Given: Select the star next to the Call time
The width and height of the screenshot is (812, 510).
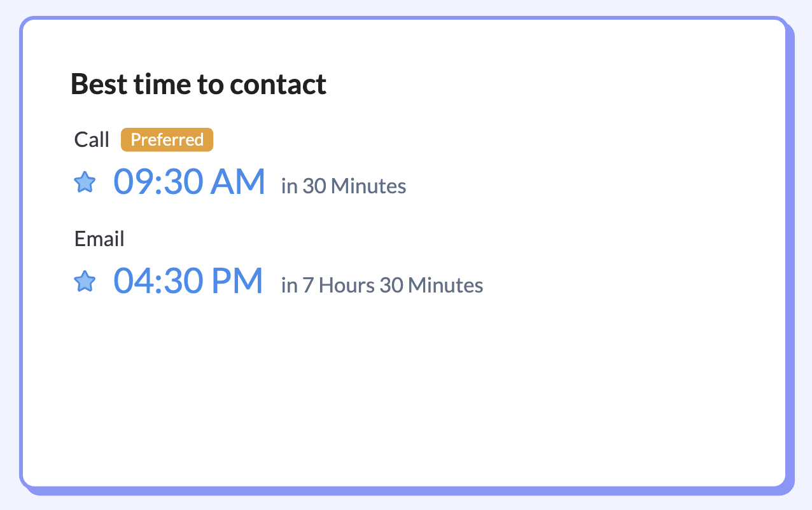Looking at the screenshot, I should tap(85, 183).
